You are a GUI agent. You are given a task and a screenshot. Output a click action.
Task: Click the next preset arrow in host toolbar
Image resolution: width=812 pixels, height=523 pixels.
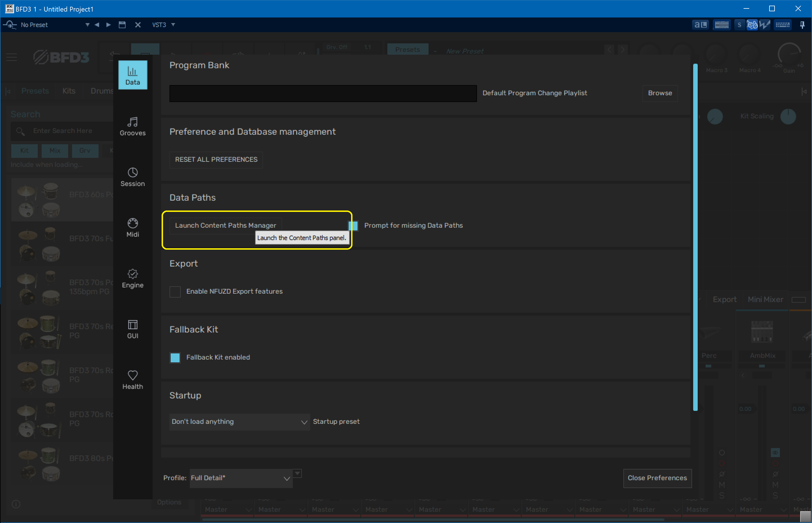point(108,25)
